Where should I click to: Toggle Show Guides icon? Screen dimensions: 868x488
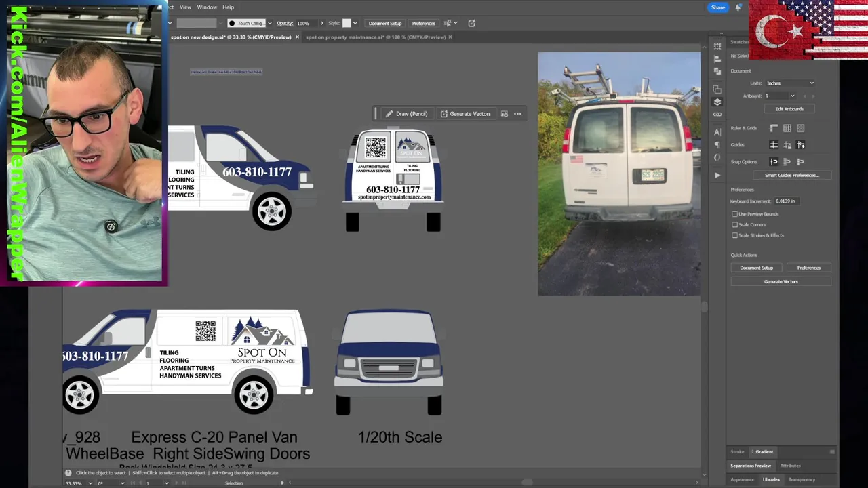point(774,145)
